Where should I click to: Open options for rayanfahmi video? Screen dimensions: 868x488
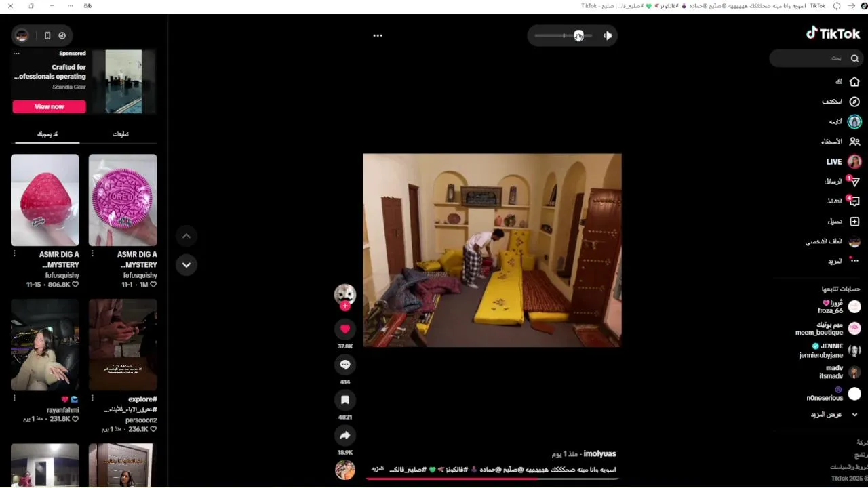[x=14, y=399]
